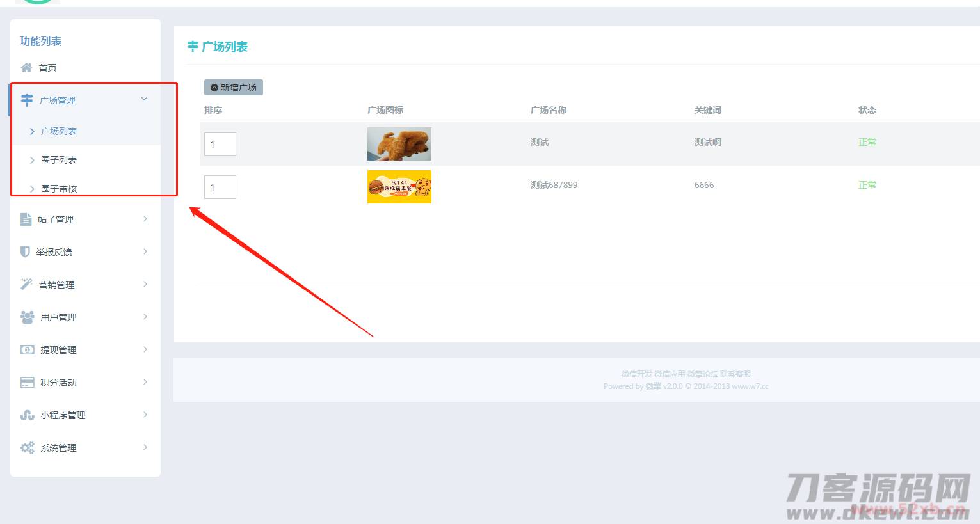980x524 pixels.
Task: Collapse the 广场管理 menu chevron
Action: click(x=144, y=99)
